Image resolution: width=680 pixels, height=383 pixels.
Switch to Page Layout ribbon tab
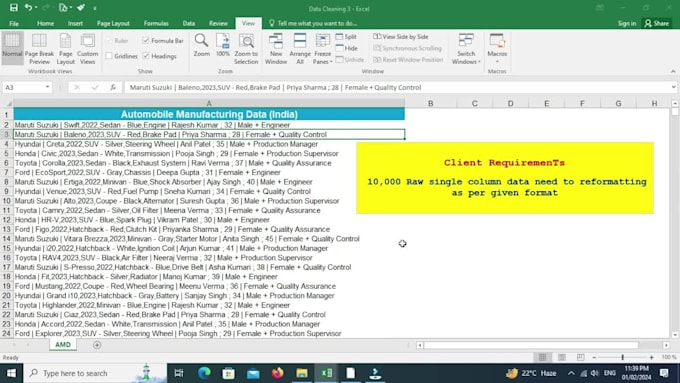113,23
